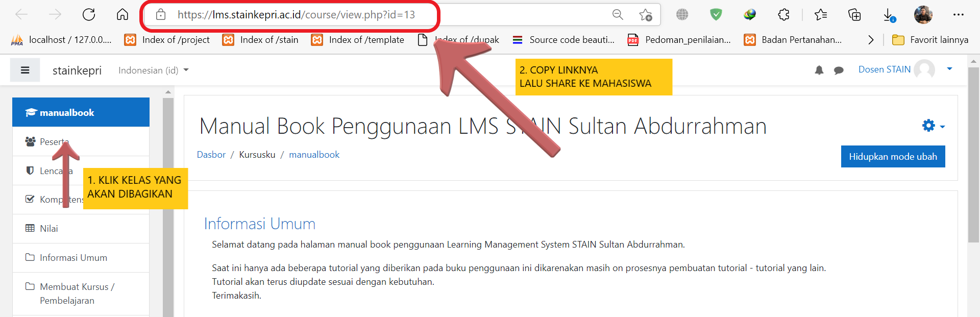The width and height of the screenshot is (980, 317).
Task: Click Hidupkan mode ubah button
Action: coord(893,157)
